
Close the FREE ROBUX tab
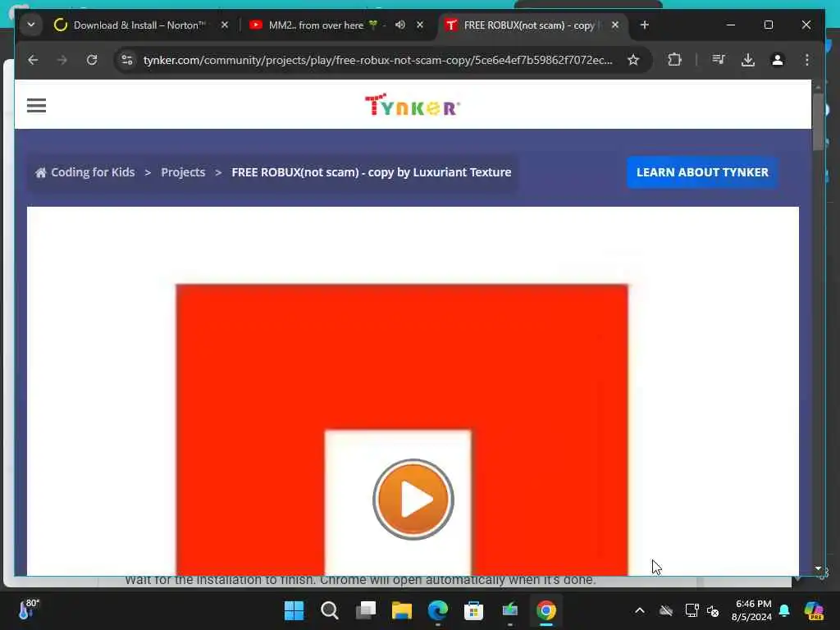[615, 25]
